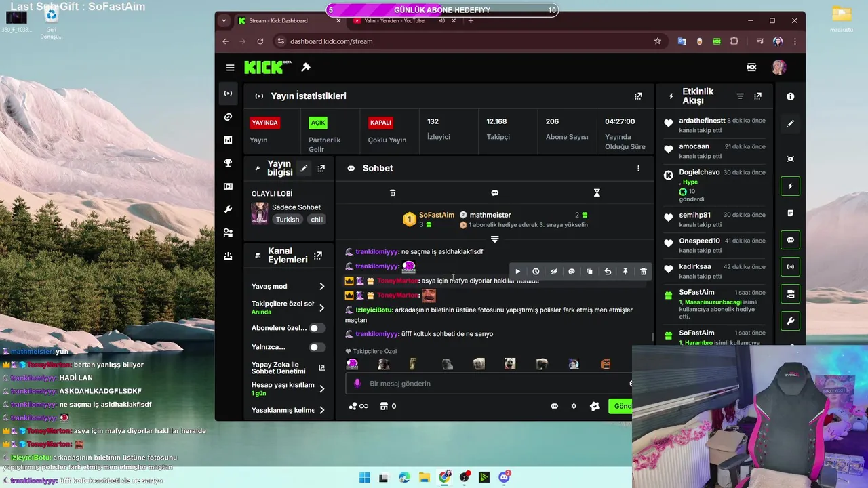Open the analytics chart icon in sidebar

point(229,140)
